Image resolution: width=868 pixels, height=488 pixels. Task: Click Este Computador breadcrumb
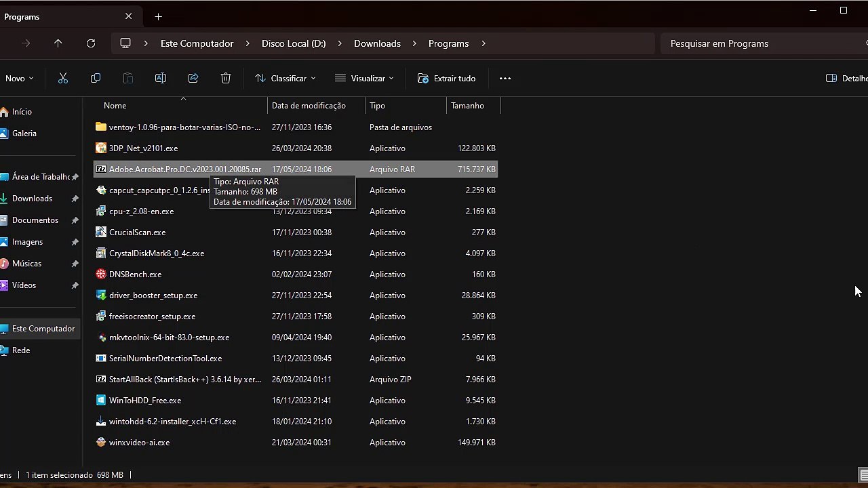click(x=197, y=43)
